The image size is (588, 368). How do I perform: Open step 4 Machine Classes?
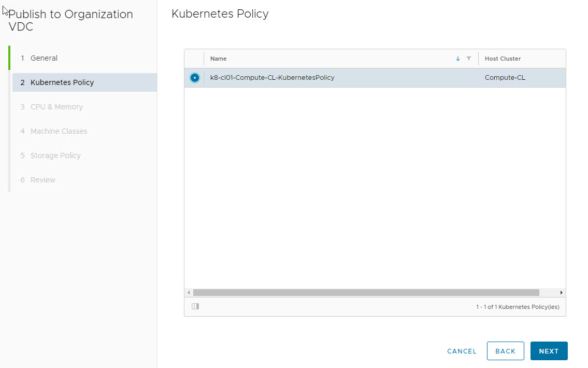click(x=59, y=131)
